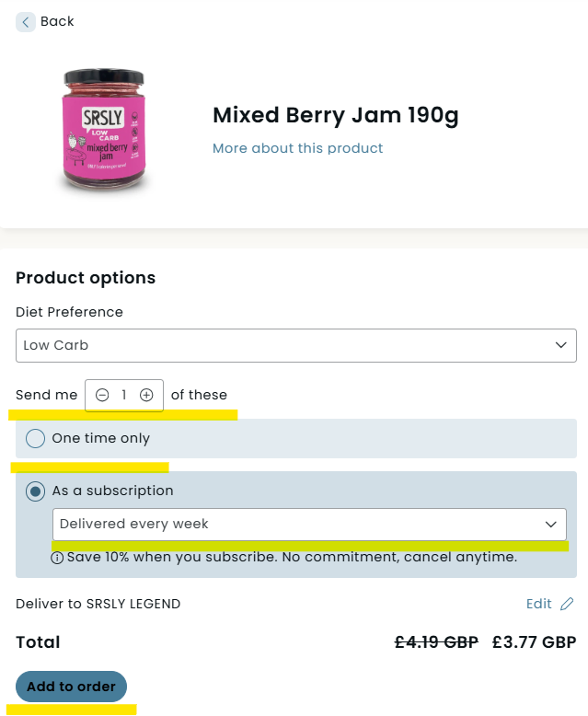This screenshot has height=716, width=588.
Task: Select the One time only radio button
Action: click(35, 438)
